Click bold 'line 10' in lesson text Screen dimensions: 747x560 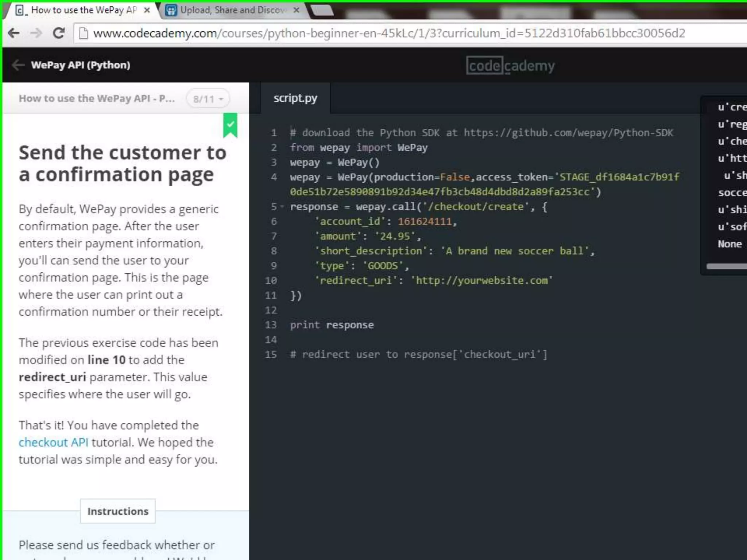point(107,360)
